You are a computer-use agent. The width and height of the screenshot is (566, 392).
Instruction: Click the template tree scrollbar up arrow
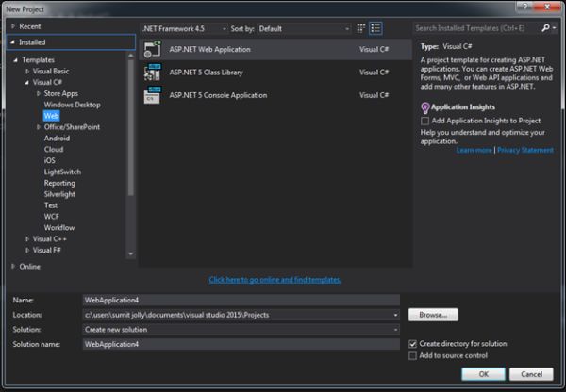131,56
